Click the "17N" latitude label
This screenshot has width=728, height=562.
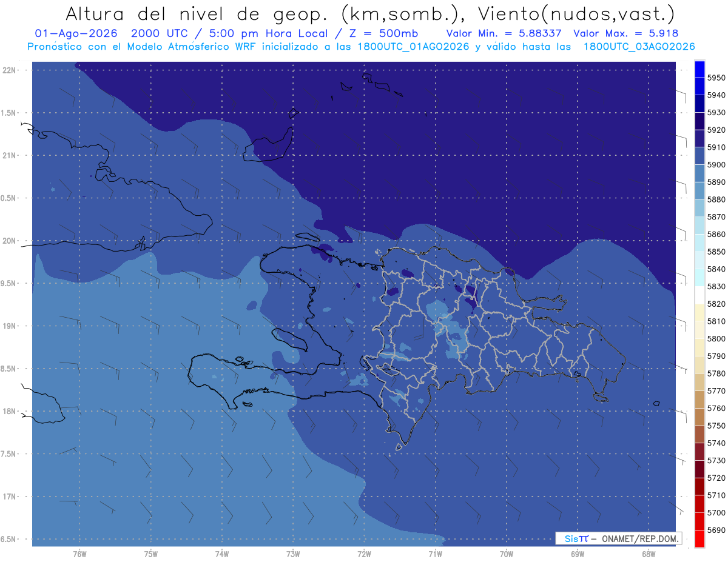10,497
